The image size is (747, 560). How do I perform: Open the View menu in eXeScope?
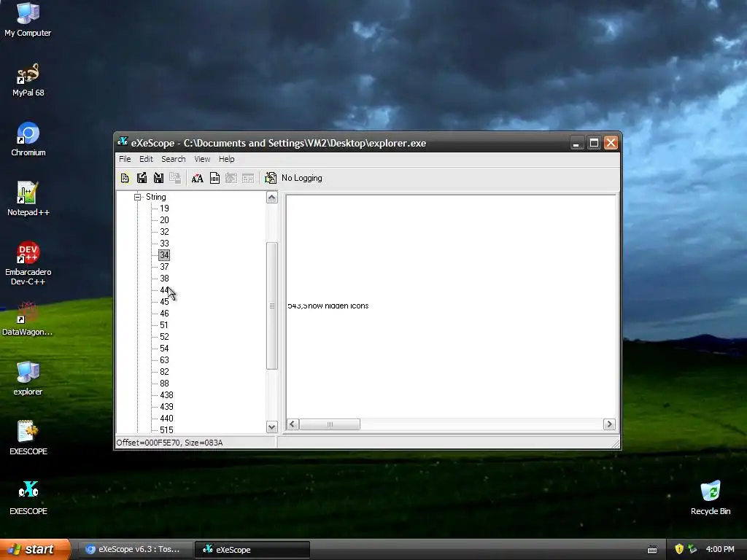202,159
